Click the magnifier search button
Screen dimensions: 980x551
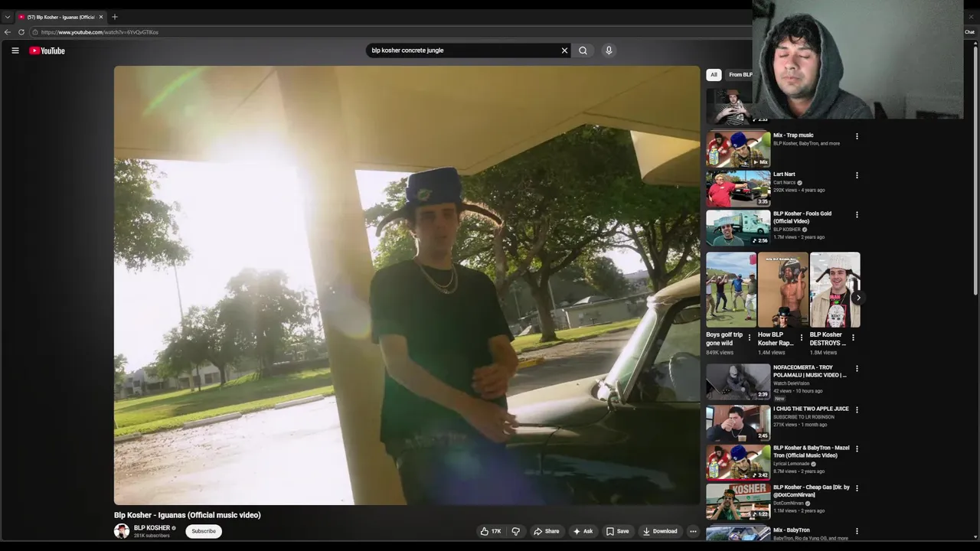(x=583, y=51)
